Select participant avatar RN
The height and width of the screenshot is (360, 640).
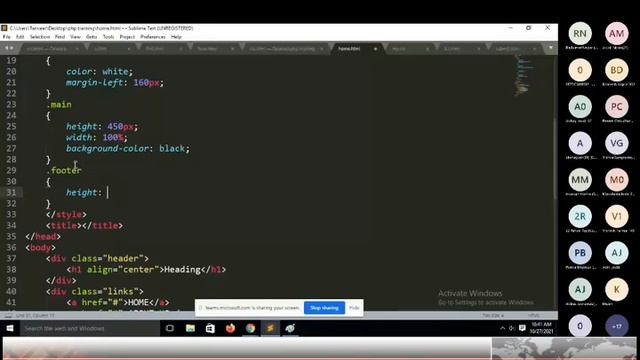pyautogui.click(x=580, y=33)
